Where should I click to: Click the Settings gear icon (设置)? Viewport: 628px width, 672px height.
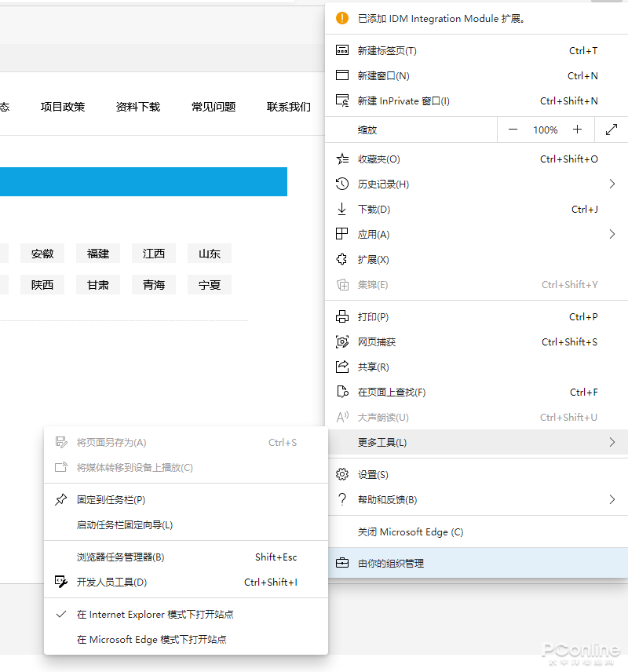coord(341,474)
